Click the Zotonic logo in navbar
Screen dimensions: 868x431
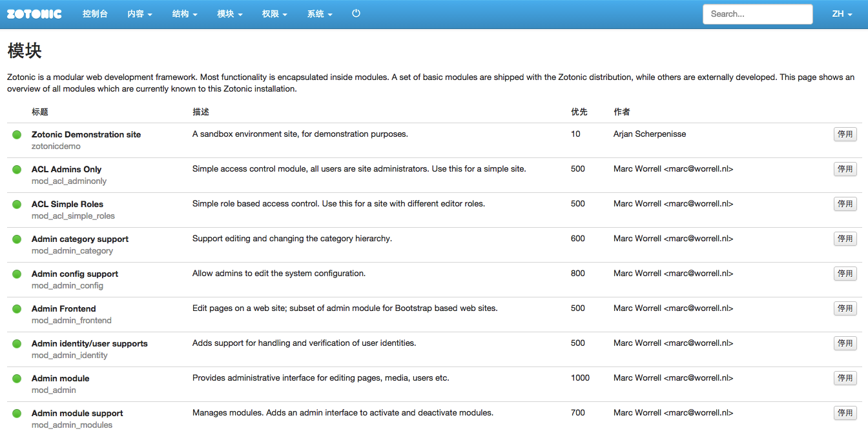coord(34,14)
